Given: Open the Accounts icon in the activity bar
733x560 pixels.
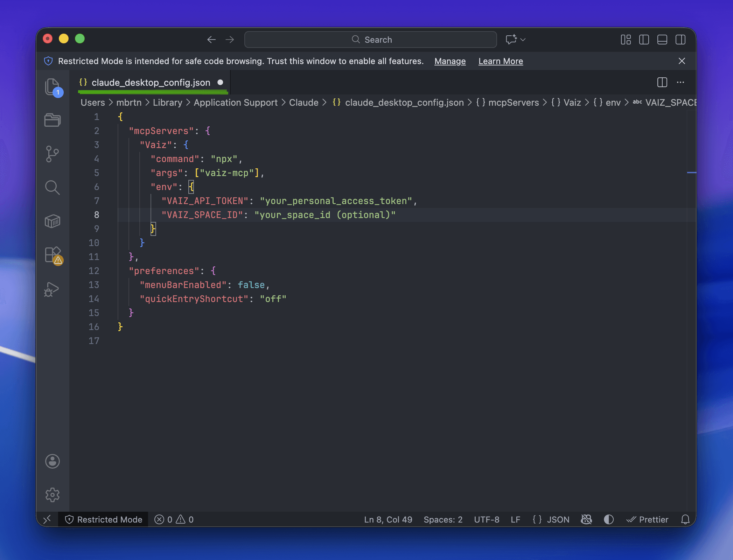Looking at the screenshot, I should click(53, 461).
